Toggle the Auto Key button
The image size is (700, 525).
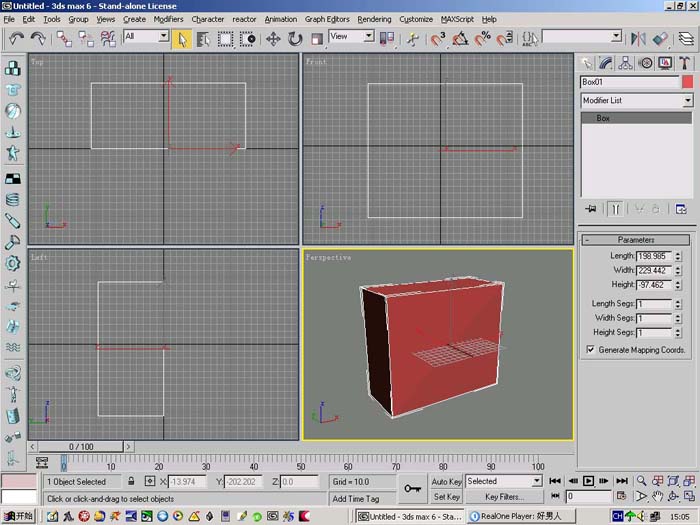point(446,482)
